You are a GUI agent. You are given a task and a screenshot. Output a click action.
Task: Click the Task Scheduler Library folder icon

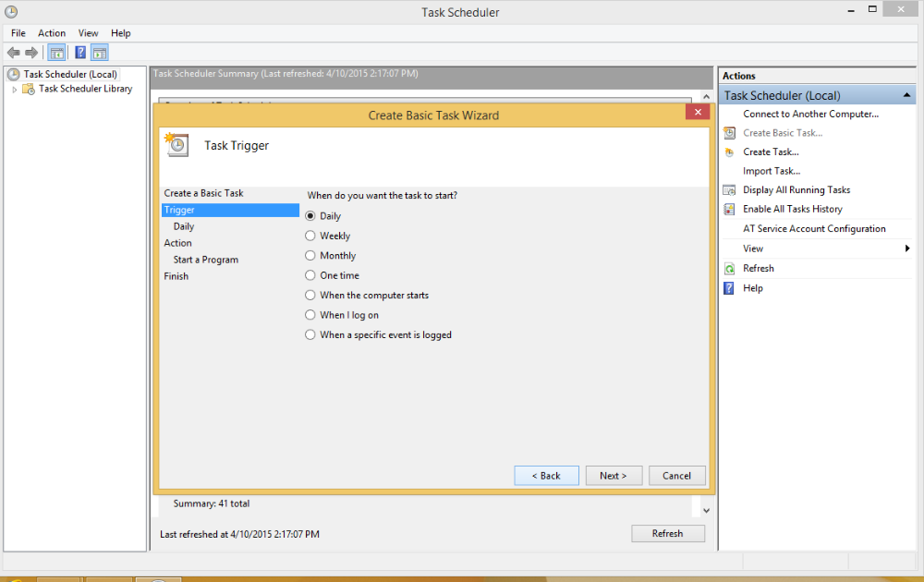click(29, 89)
